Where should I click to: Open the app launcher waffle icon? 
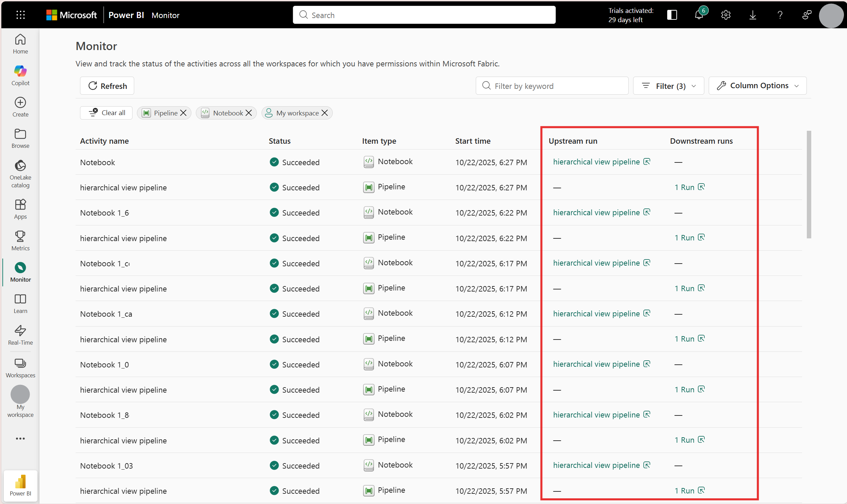(20, 15)
